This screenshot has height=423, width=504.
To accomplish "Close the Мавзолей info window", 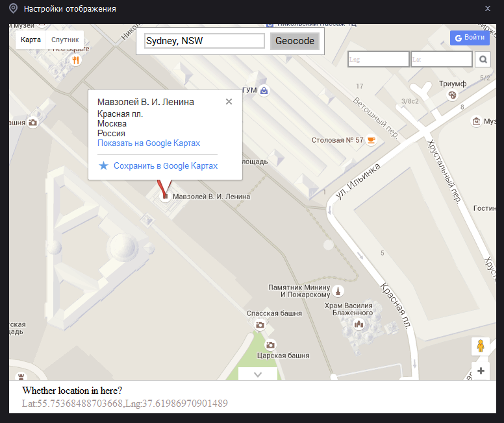I will [x=229, y=101].
